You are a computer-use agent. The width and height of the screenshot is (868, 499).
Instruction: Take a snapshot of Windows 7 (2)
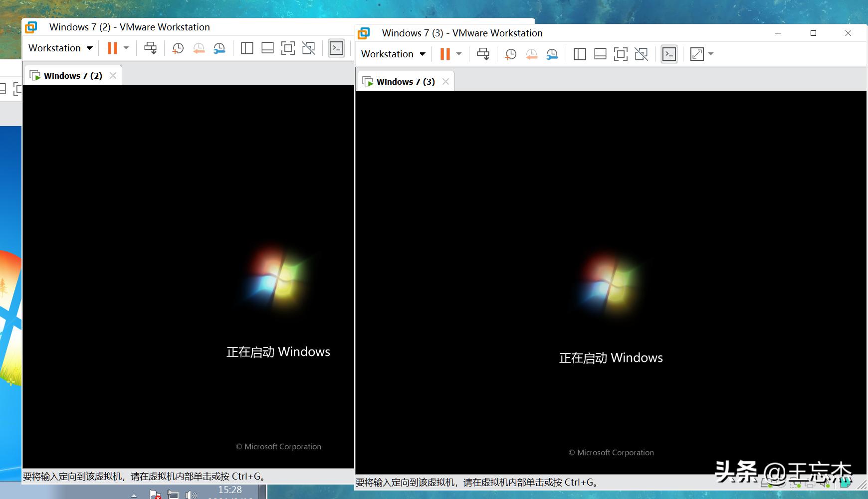pyautogui.click(x=178, y=47)
